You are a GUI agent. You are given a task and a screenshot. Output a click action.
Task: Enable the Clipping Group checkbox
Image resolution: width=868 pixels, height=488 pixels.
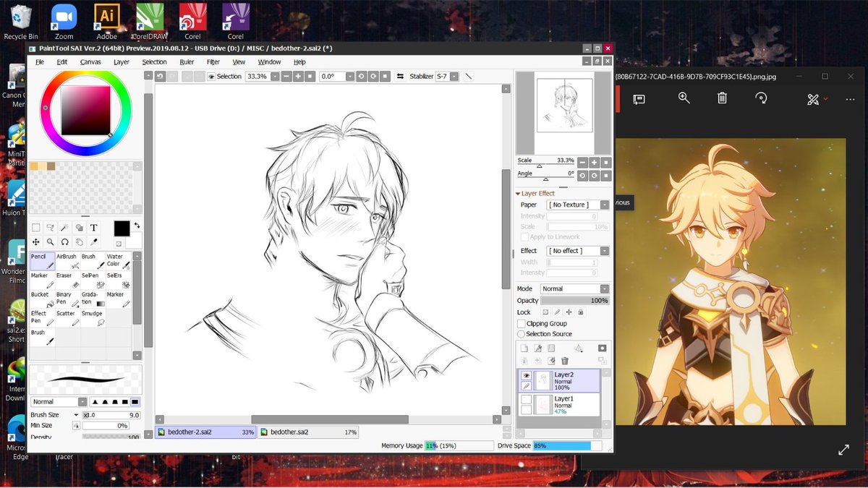click(522, 324)
